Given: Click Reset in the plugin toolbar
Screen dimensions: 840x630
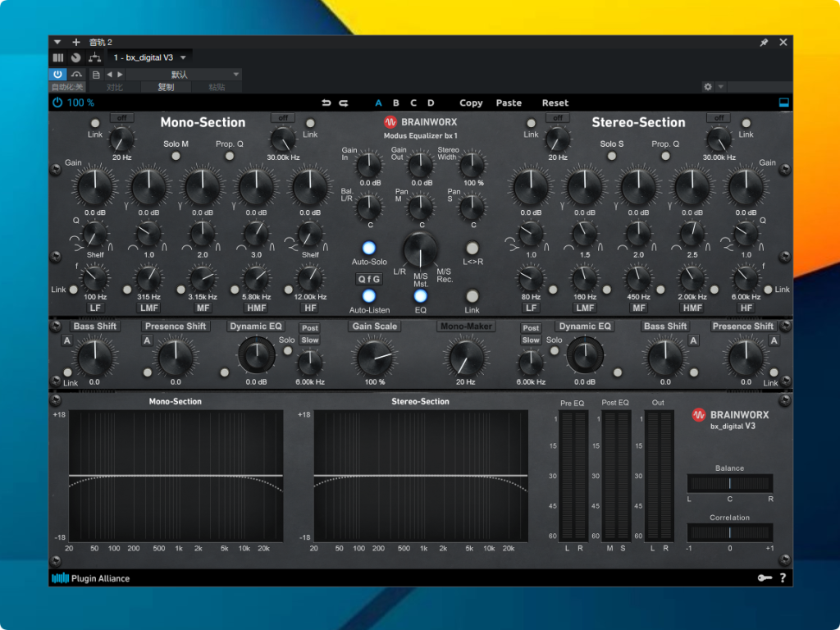Looking at the screenshot, I should (x=555, y=103).
